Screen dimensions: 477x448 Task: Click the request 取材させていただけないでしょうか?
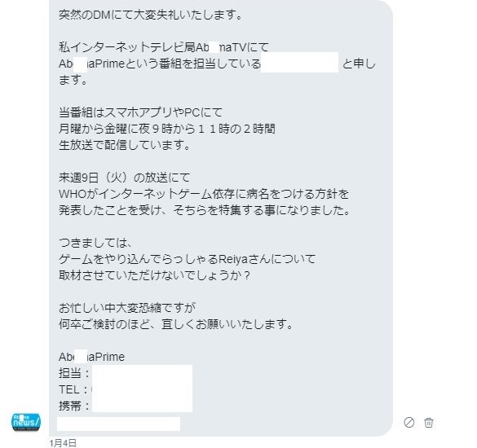154,275
